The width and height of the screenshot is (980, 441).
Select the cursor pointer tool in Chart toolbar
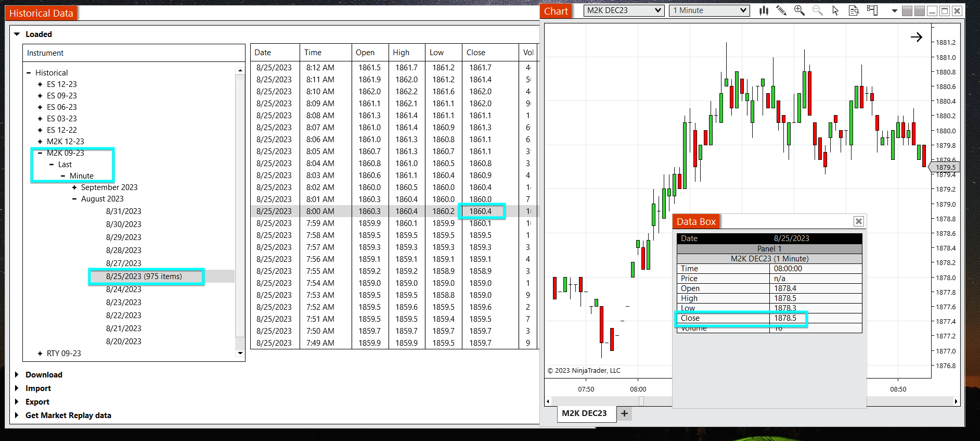tap(835, 10)
